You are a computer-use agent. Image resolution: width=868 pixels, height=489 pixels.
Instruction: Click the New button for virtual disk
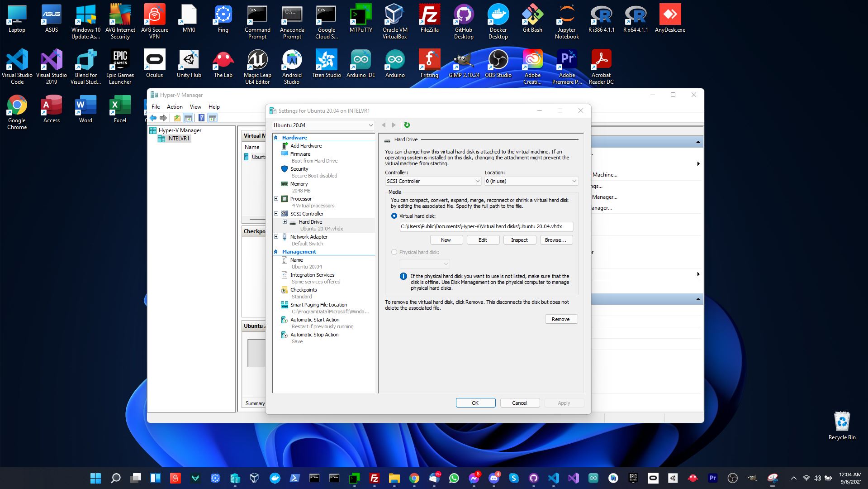coord(446,240)
